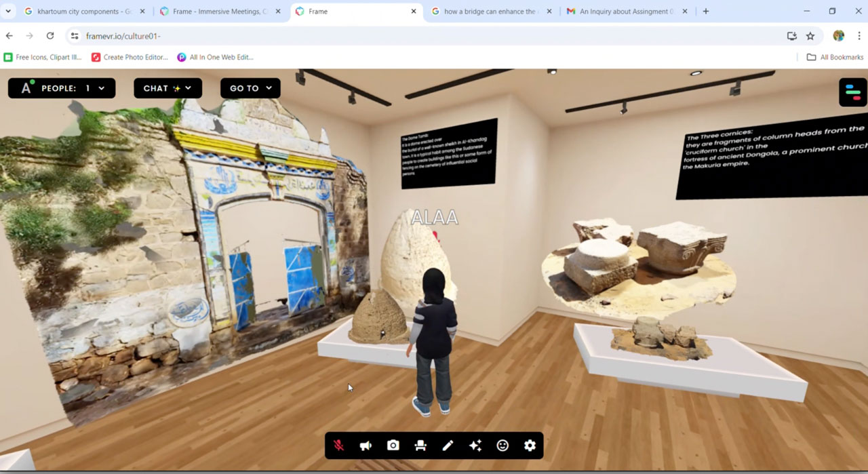Screen dimensions: 868x474
Task: Open the All Bookmarks folder
Action: pyautogui.click(x=835, y=57)
